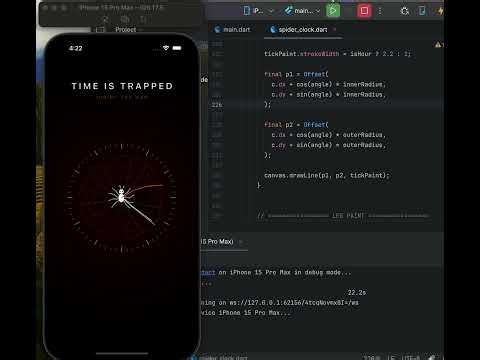Click the line containing canvas.drawLine(p1, p2, tickPaint)
Viewport: 480px width, 360px height.
pos(327,175)
